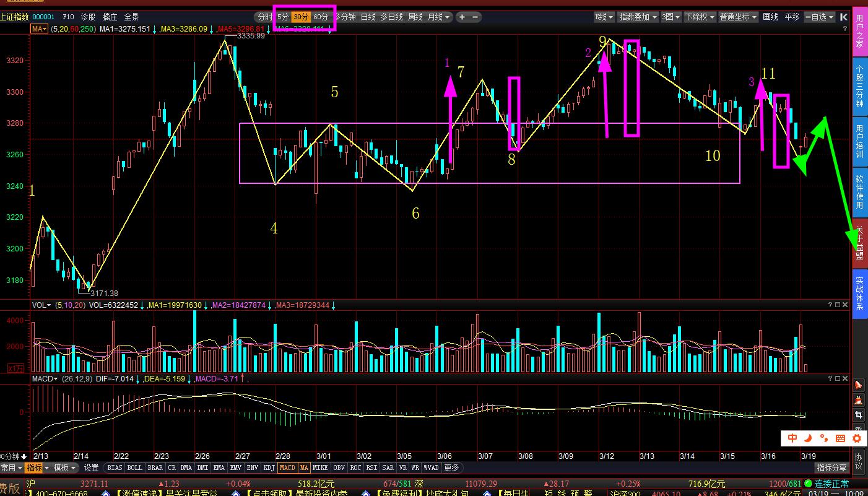Enable the BOLL indicator
Screen dimensions: 868x496
tap(134, 468)
